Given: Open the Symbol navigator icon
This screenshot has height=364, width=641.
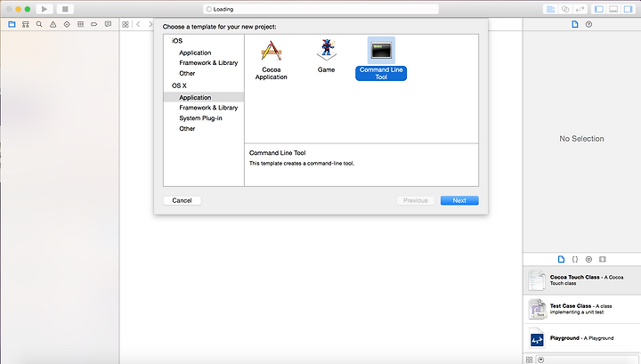Looking at the screenshot, I should pyautogui.click(x=25, y=25).
